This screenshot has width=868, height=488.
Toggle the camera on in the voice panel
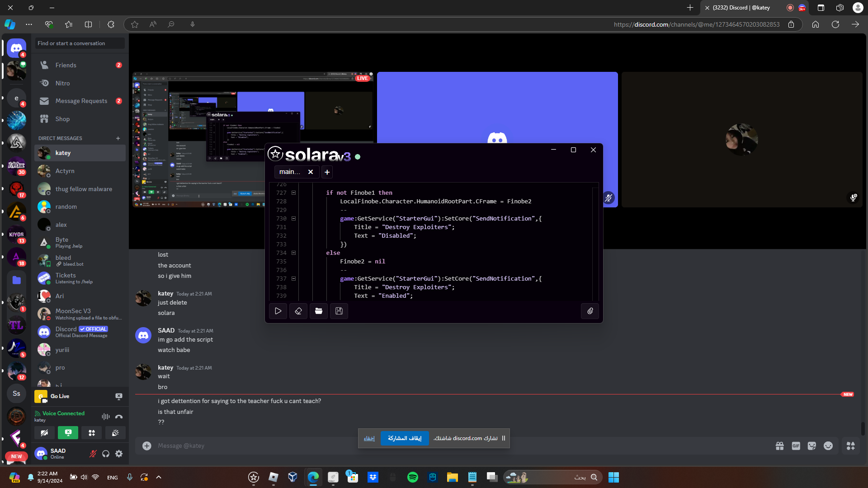click(44, 433)
